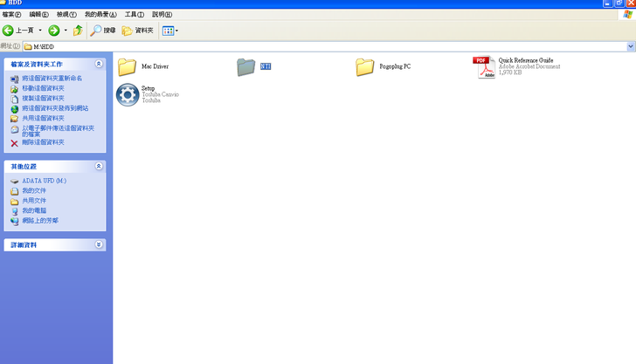Click the red X delete icon

(14, 143)
